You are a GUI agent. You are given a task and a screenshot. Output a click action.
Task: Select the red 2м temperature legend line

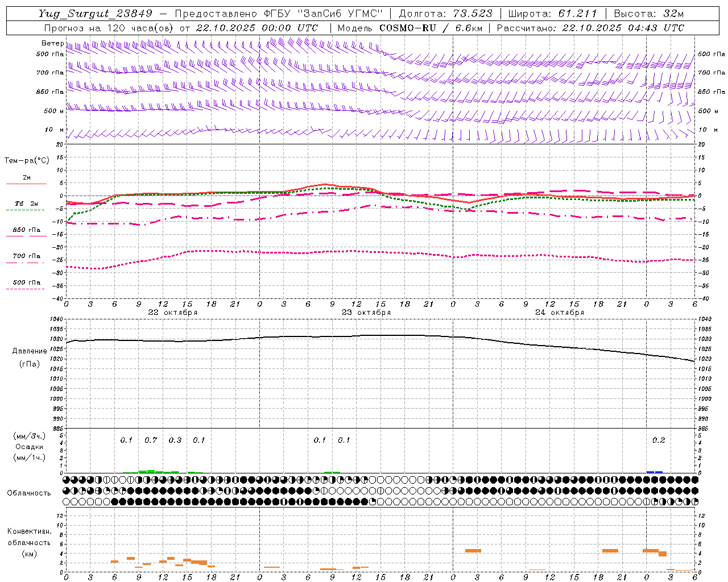point(26,184)
